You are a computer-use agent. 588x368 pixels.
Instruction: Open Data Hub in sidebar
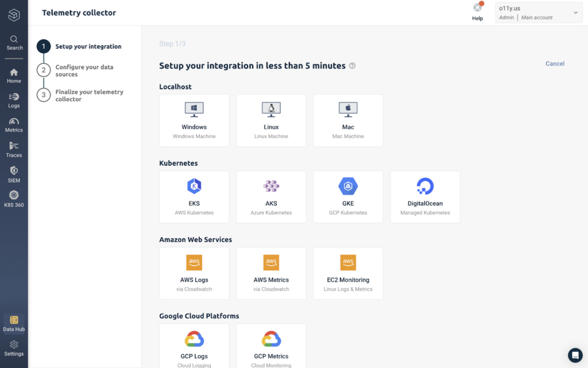[x=14, y=324]
